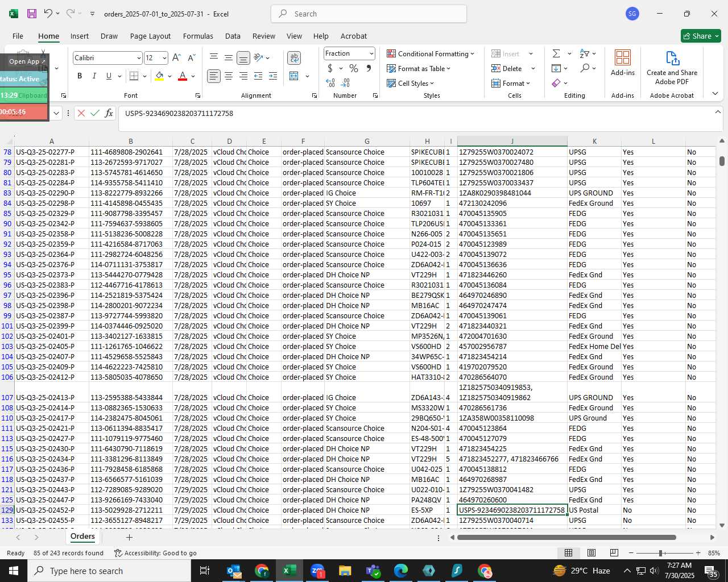728x582 pixels.
Task: Open Find & Select magnifier
Action: point(585,68)
